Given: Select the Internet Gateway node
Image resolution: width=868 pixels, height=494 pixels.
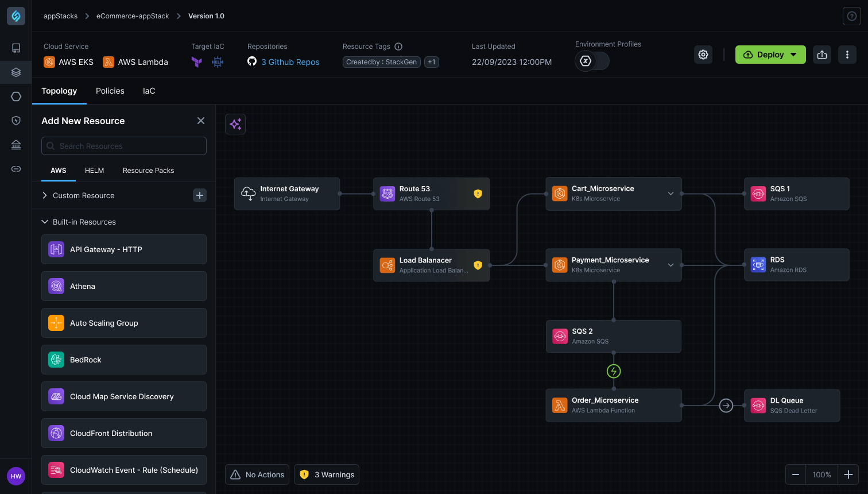Looking at the screenshot, I should point(287,194).
